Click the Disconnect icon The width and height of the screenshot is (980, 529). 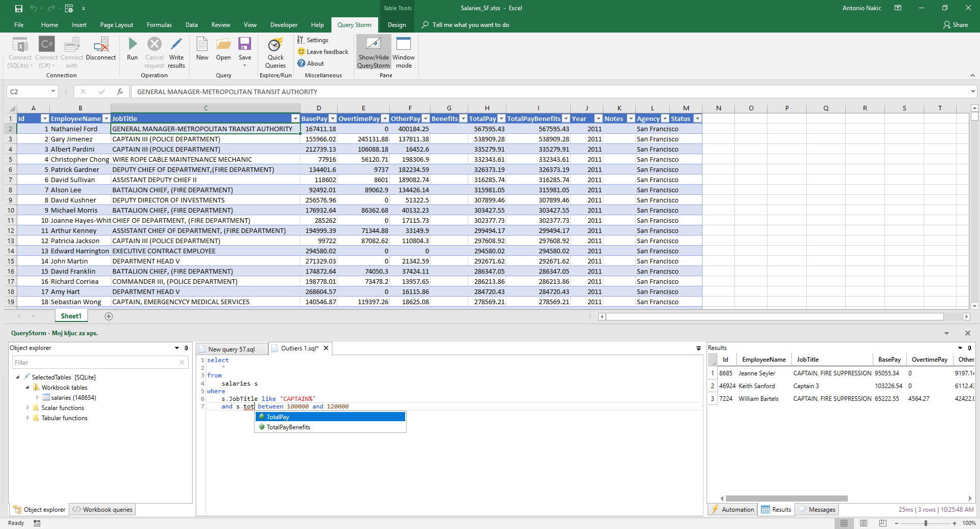click(101, 45)
